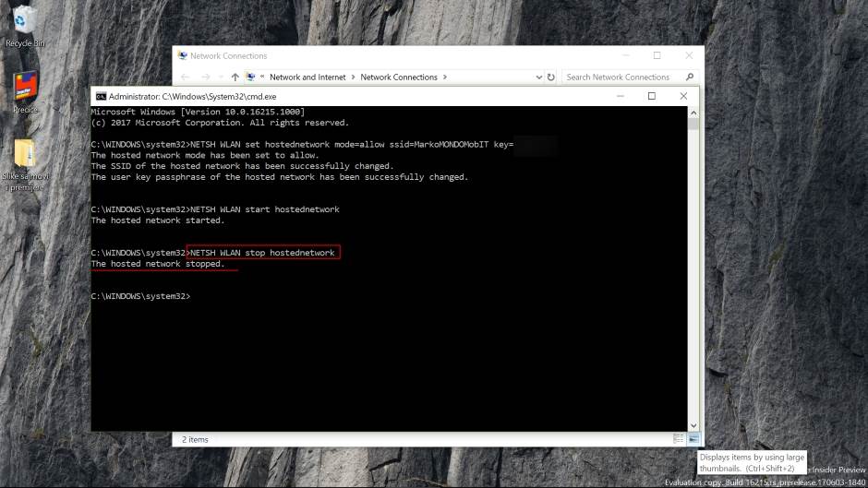Open the Slike sajmovi folder on desktop
868x488 pixels.
[x=25, y=157]
